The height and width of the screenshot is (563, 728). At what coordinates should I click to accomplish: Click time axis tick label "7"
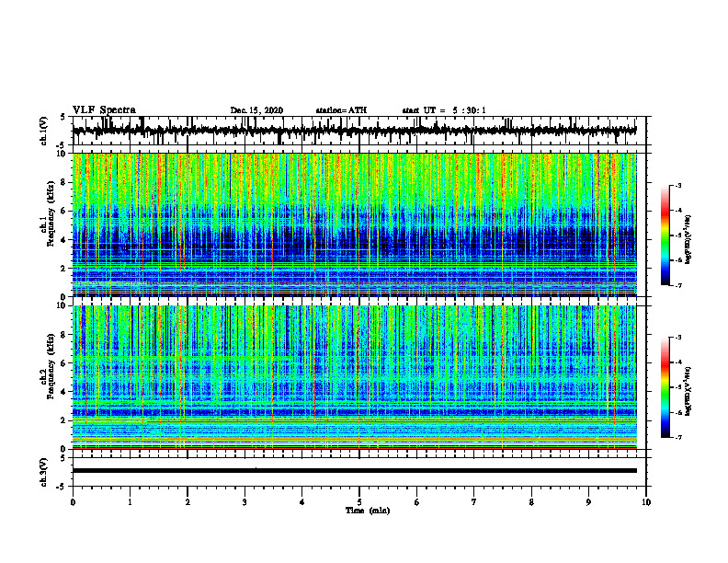(474, 502)
